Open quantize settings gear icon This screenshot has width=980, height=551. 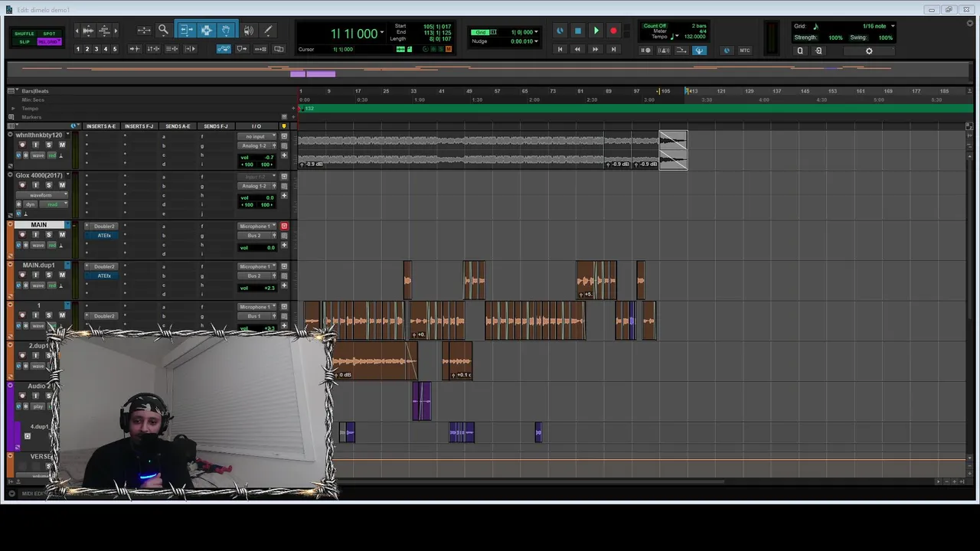[869, 51]
